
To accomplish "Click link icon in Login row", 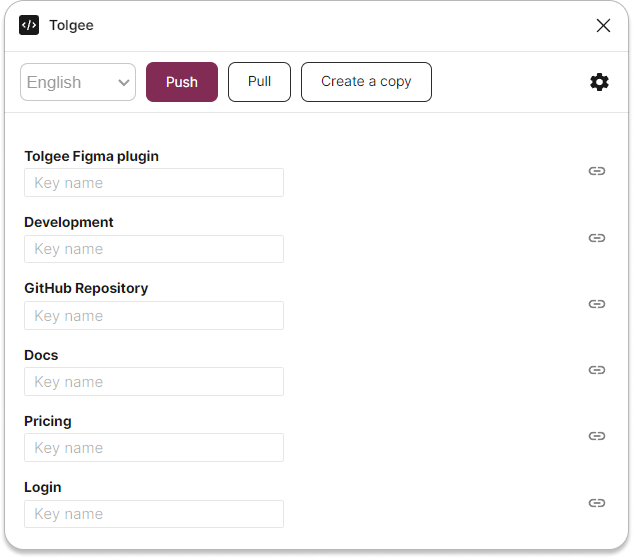I will [x=597, y=503].
